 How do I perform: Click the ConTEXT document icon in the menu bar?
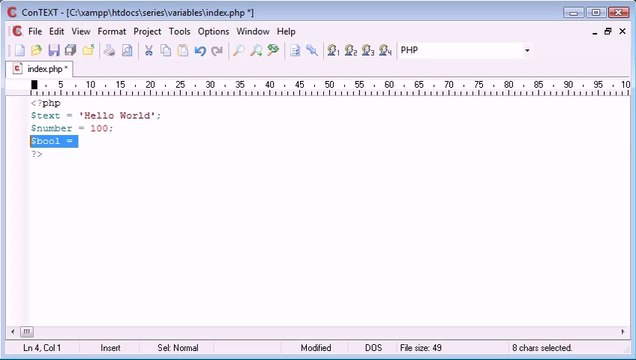click(17, 31)
